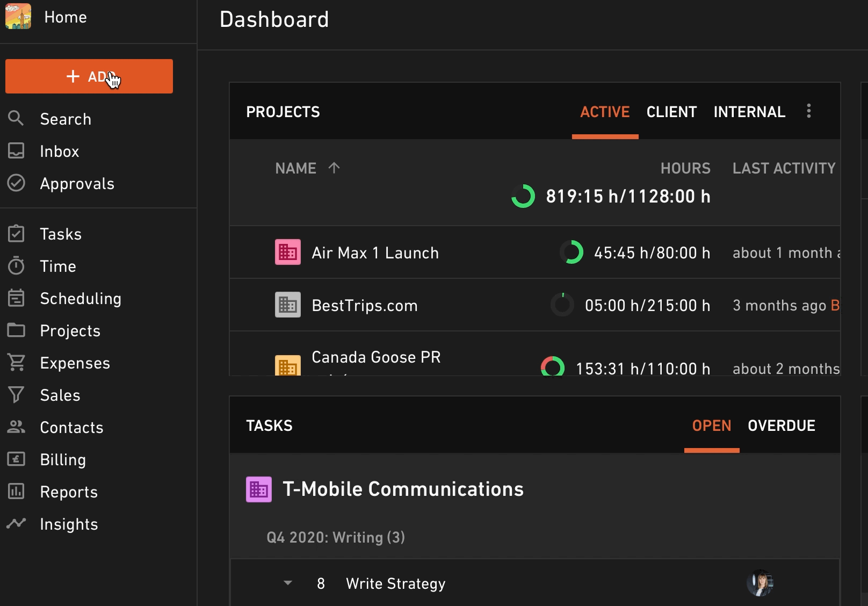This screenshot has width=868, height=606.
Task: Click the orange ADD button
Action: coord(89,76)
